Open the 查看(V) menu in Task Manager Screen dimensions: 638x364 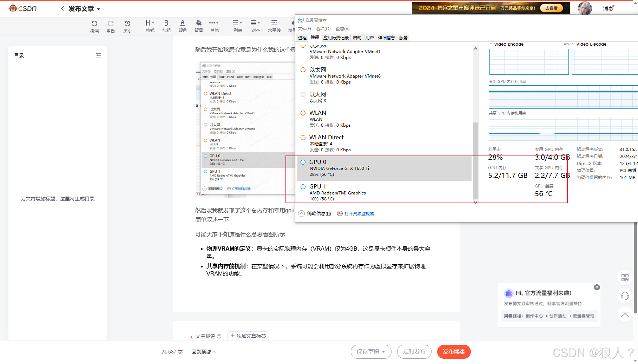[x=343, y=29]
